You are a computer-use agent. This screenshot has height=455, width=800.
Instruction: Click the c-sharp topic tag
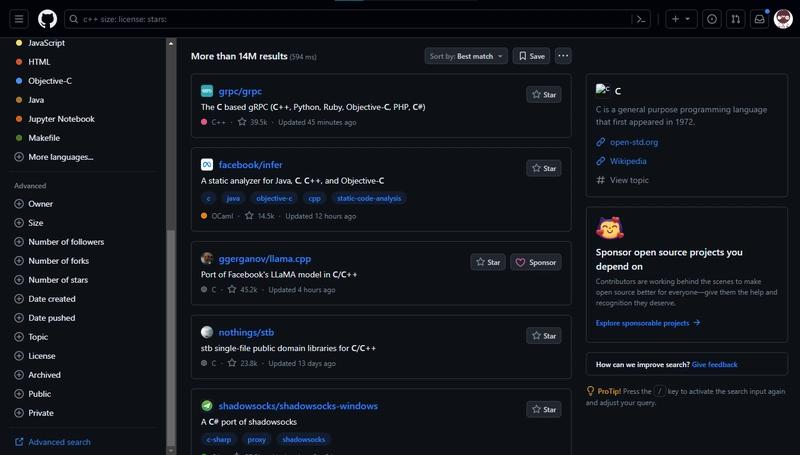[x=218, y=440]
